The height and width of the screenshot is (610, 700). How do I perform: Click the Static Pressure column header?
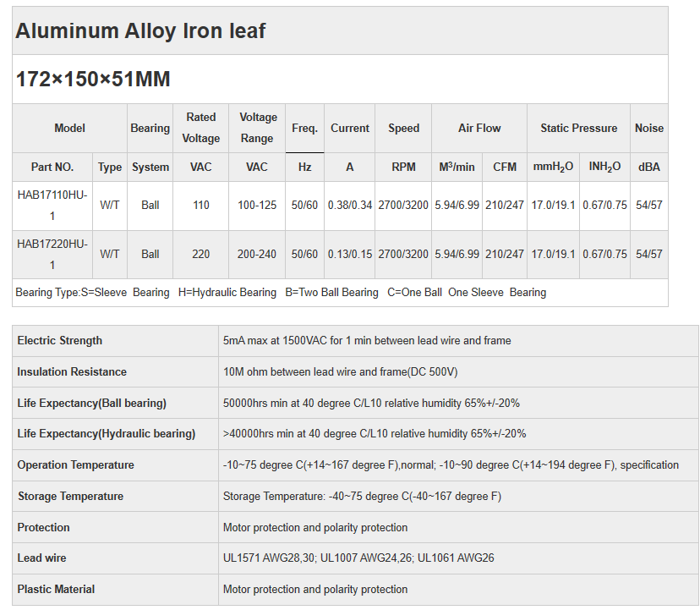tap(578, 129)
